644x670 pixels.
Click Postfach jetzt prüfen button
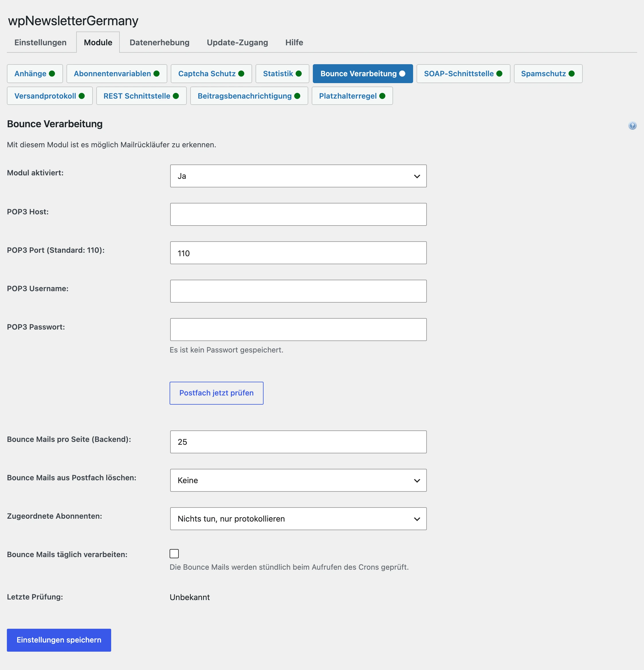click(x=217, y=393)
